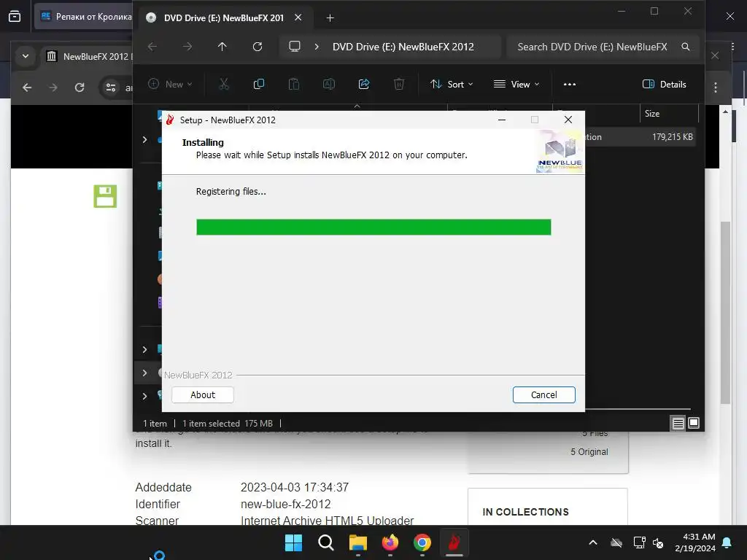Click the Copy icon in Explorer toolbar
This screenshot has height=560, width=747.
259,85
